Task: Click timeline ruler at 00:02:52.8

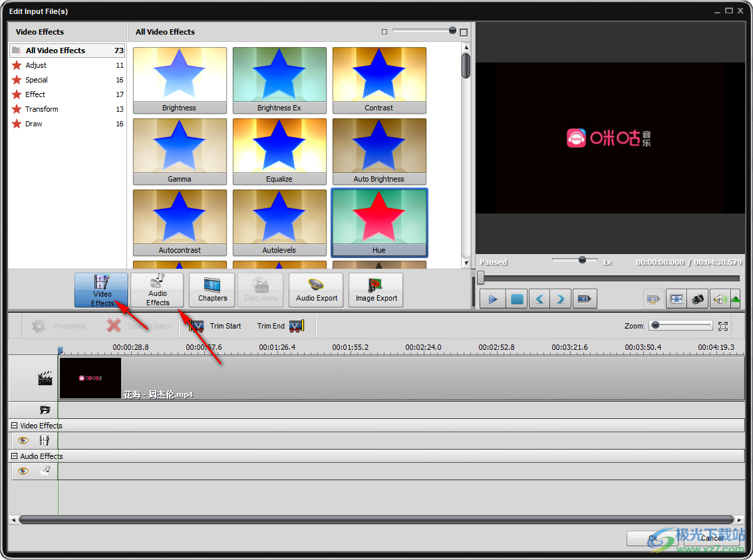Action: (496, 347)
